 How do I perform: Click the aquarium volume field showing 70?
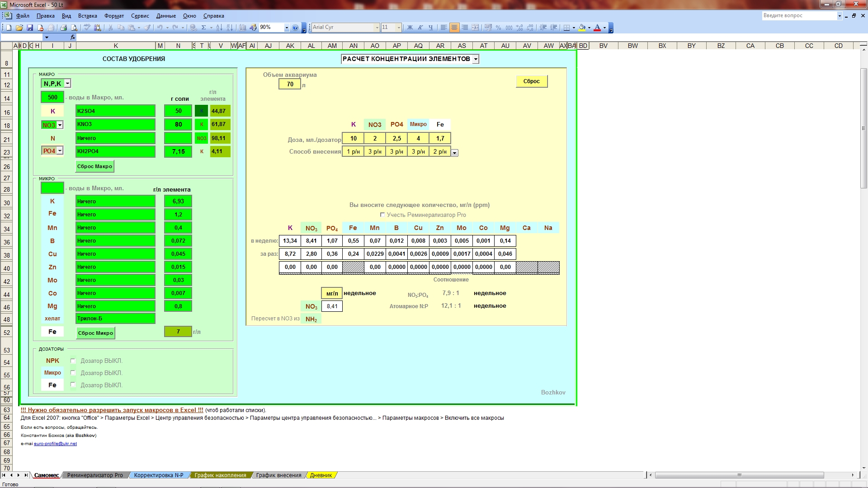click(x=290, y=84)
